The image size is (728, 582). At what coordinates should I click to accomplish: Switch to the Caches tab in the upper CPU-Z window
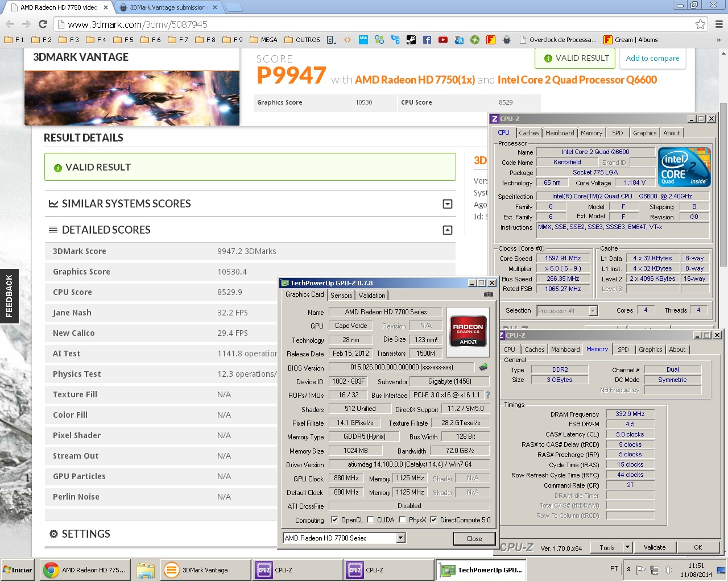pos(528,133)
